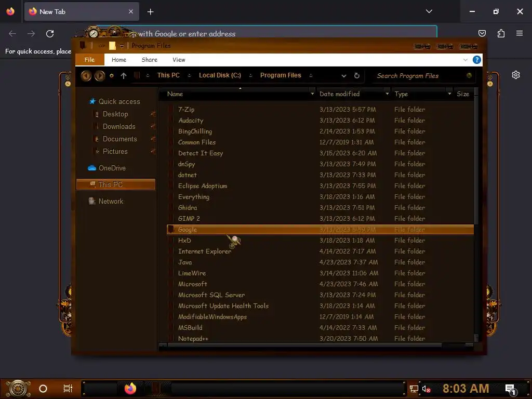Select Network in the navigation pane
The height and width of the screenshot is (399, 532).
[111, 201]
